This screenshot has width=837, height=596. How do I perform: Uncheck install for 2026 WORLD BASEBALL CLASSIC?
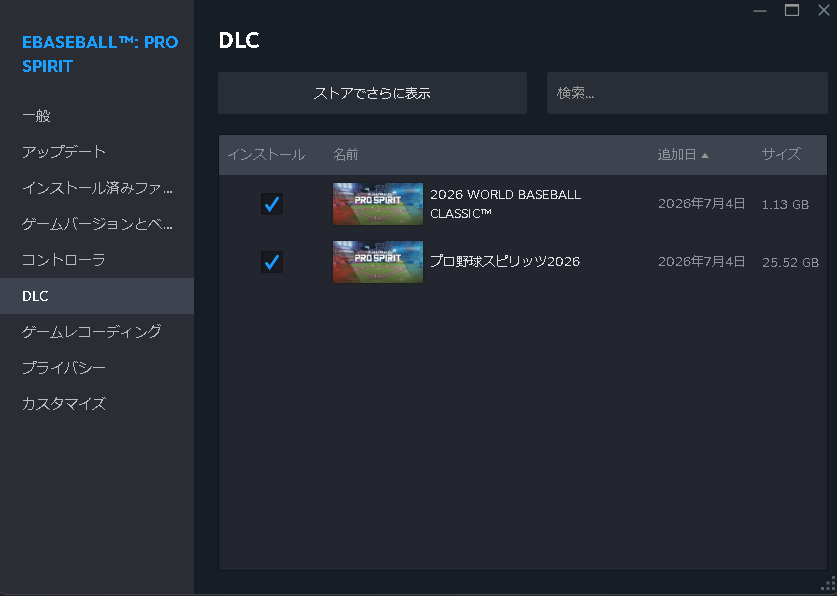click(x=272, y=204)
